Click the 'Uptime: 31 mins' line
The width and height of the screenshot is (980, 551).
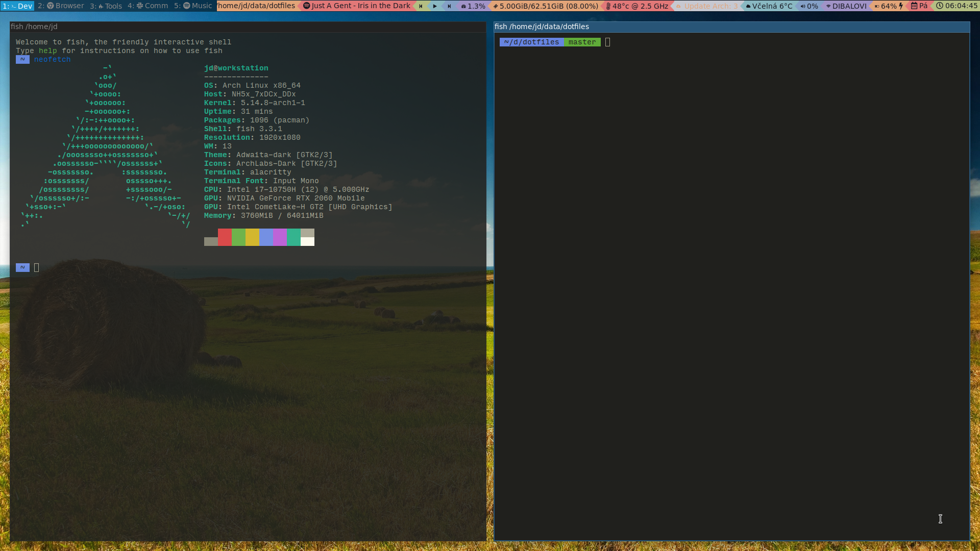click(x=238, y=112)
